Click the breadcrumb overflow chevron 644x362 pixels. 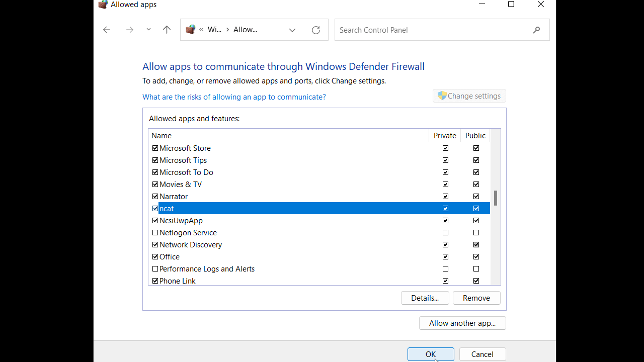(x=200, y=29)
